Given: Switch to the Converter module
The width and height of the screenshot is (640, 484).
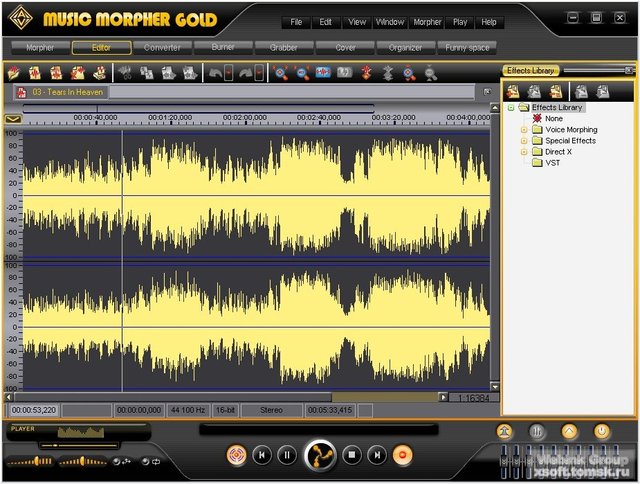Looking at the screenshot, I should (162, 48).
